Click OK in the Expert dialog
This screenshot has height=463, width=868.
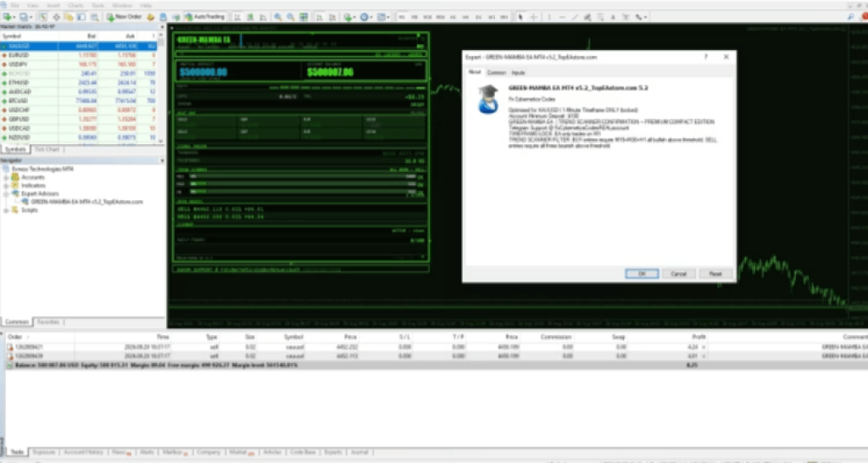642,274
